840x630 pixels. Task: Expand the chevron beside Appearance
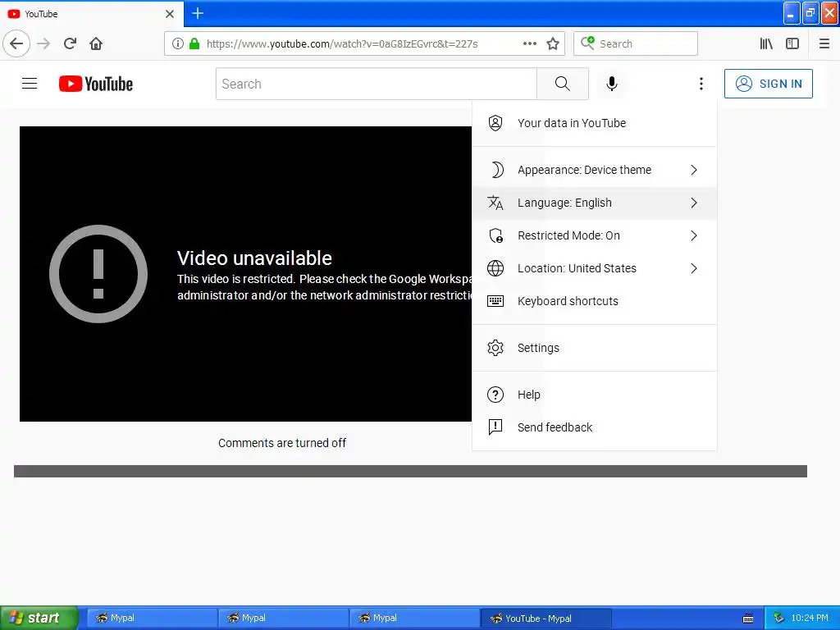tap(694, 170)
